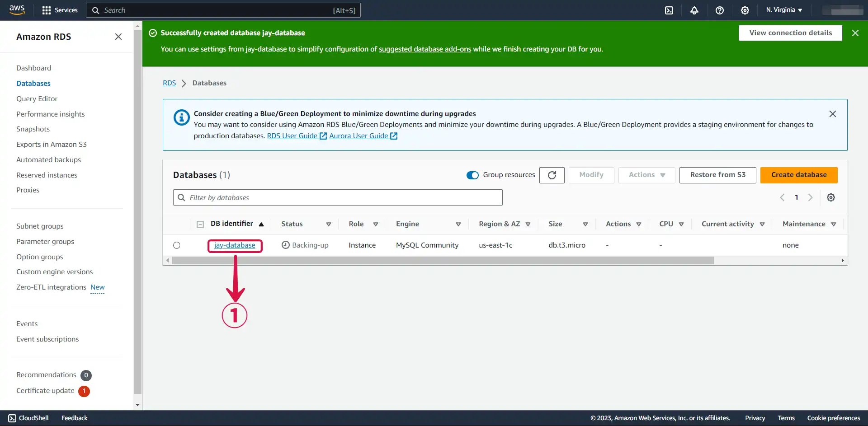This screenshot has width=868, height=426.
Task: Sort by Engine column arrow
Action: click(x=458, y=225)
